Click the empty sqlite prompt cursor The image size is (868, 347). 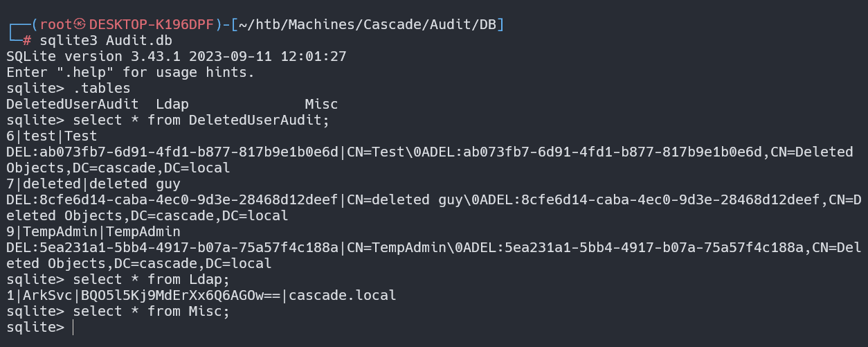tap(72, 327)
